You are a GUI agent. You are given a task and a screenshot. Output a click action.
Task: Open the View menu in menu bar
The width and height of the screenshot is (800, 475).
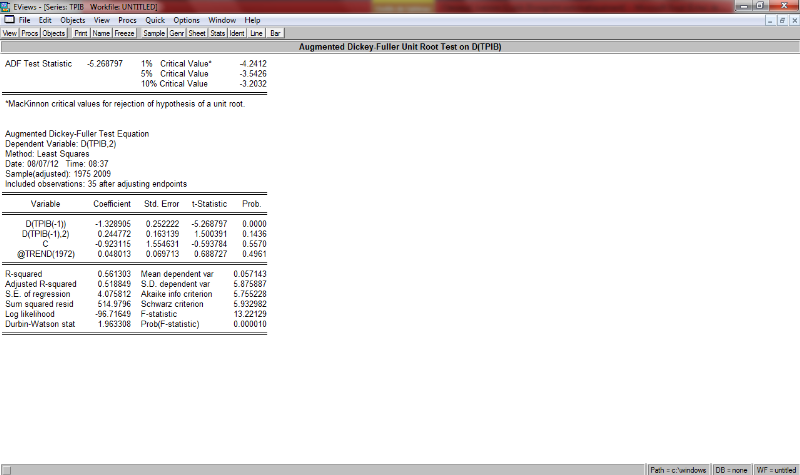(x=102, y=20)
